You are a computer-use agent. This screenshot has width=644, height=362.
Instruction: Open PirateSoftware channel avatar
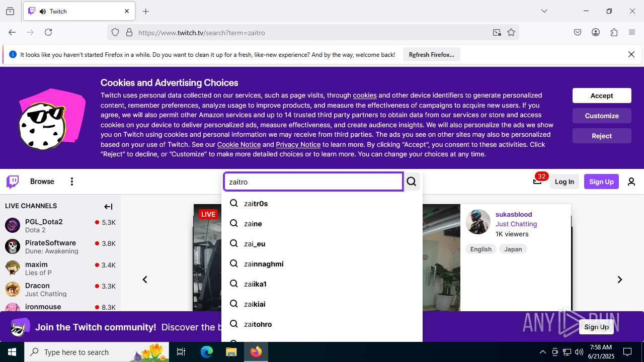(x=13, y=246)
